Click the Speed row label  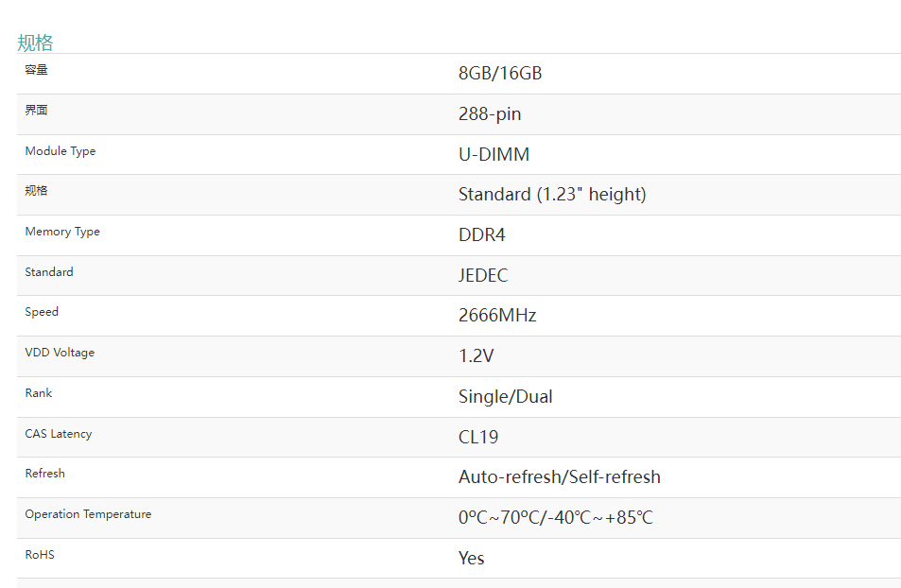pos(42,312)
